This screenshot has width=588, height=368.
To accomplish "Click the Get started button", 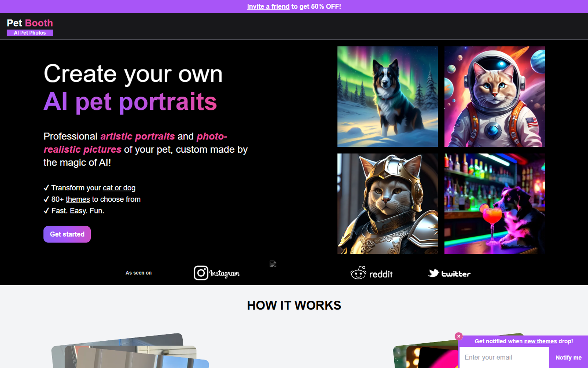I will coord(67,234).
